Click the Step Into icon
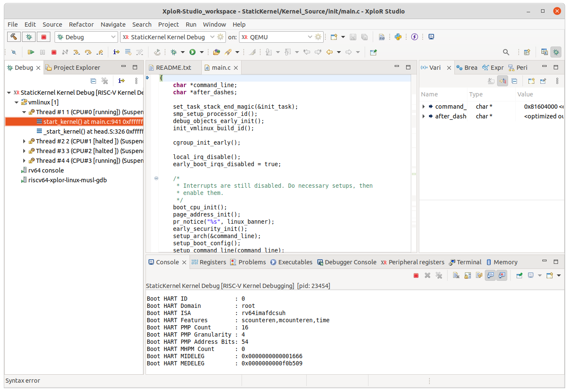The width and height of the screenshot is (569, 392). click(x=77, y=52)
